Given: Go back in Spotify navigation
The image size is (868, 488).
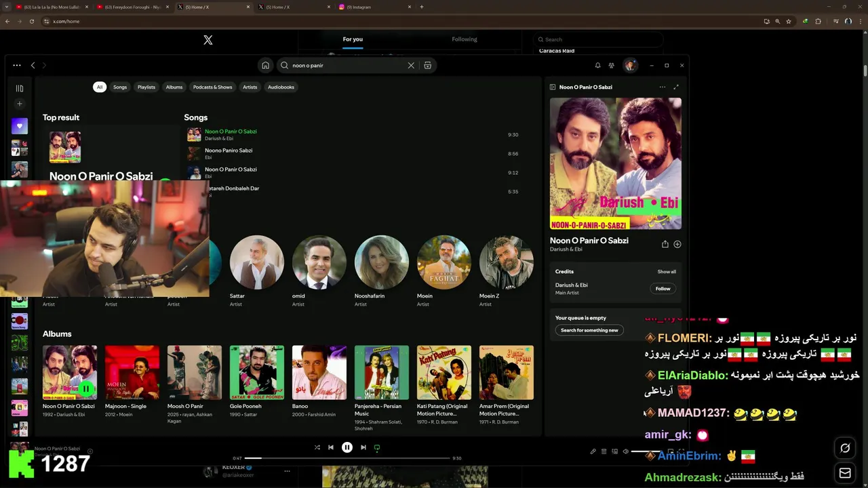Looking at the screenshot, I should tap(33, 65).
